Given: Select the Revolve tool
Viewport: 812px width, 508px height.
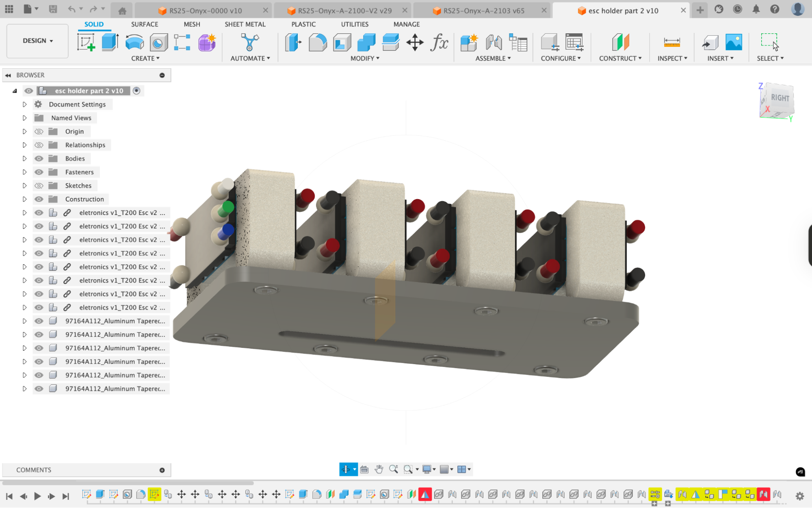Looking at the screenshot, I should point(134,42).
